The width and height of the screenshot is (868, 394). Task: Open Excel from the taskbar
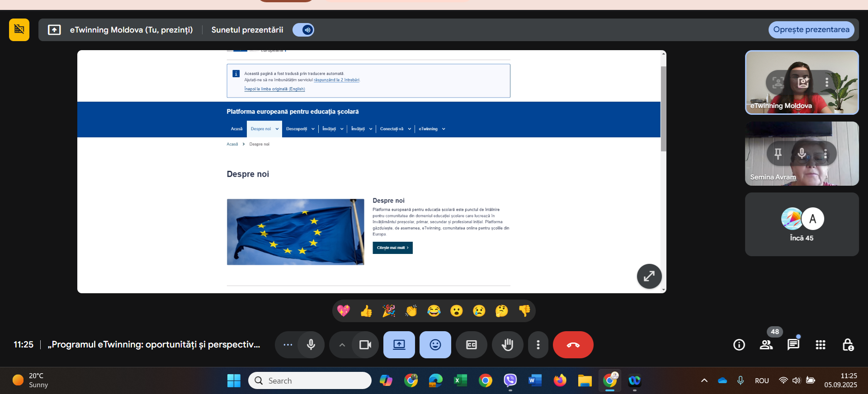click(460, 381)
